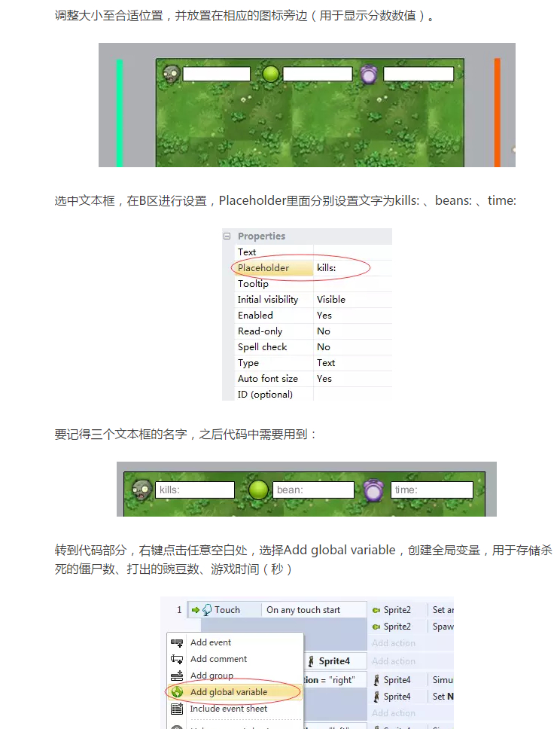Click the Add comment menu icon

click(177, 659)
